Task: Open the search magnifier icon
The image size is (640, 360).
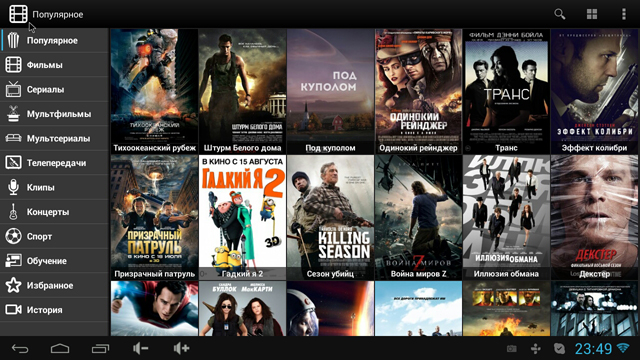Action: [560, 14]
